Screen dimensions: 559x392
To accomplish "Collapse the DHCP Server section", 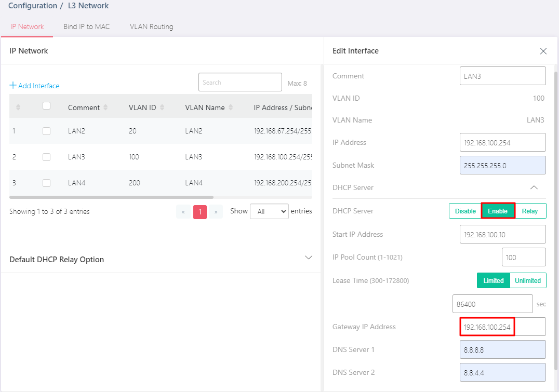I will (x=534, y=187).
